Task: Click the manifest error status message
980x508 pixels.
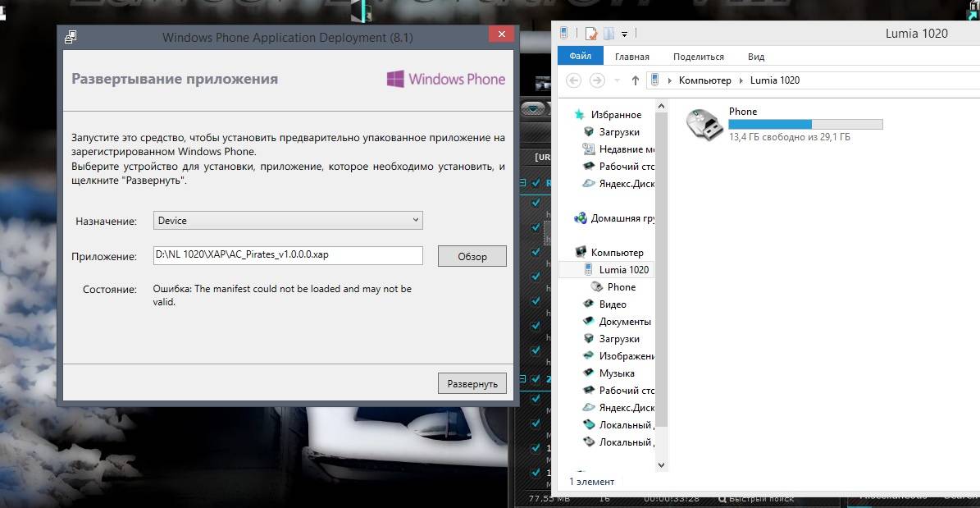Action: coord(282,295)
